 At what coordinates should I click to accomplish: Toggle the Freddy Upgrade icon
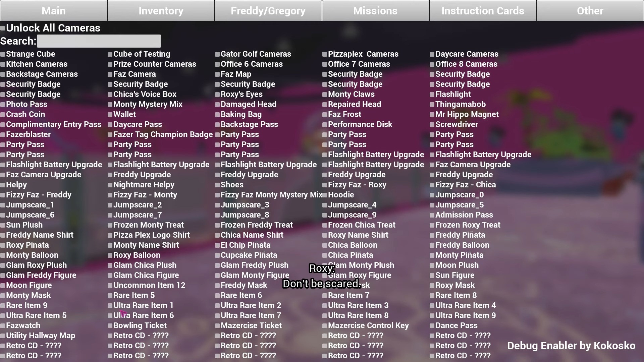coord(110,175)
